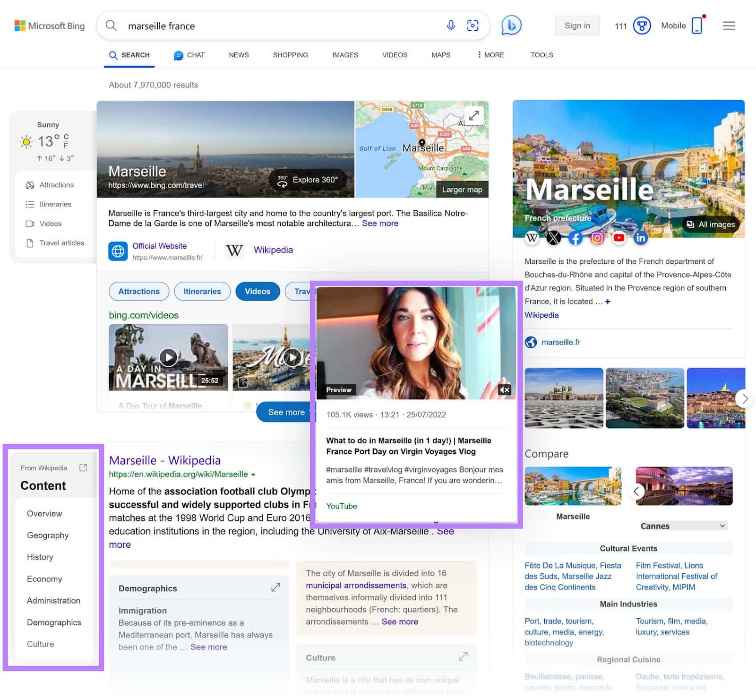
Task: Click the Mobile phone icon
Action: pos(696,26)
